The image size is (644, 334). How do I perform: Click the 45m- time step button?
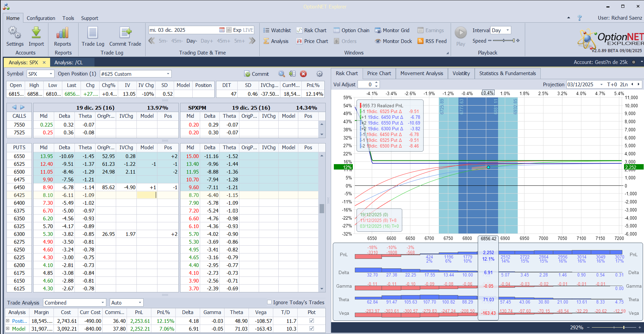coord(177,41)
